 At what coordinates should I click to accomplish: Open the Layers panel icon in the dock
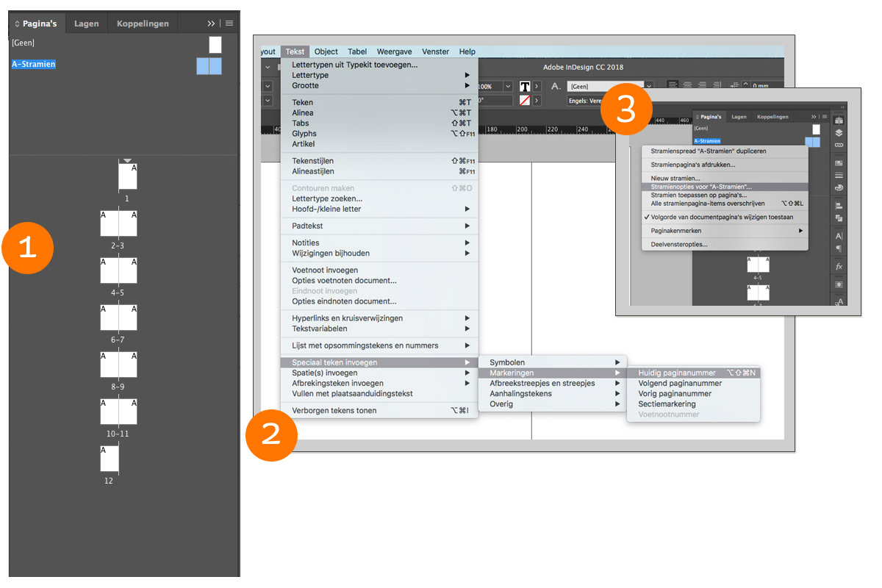pyautogui.click(x=839, y=133)
